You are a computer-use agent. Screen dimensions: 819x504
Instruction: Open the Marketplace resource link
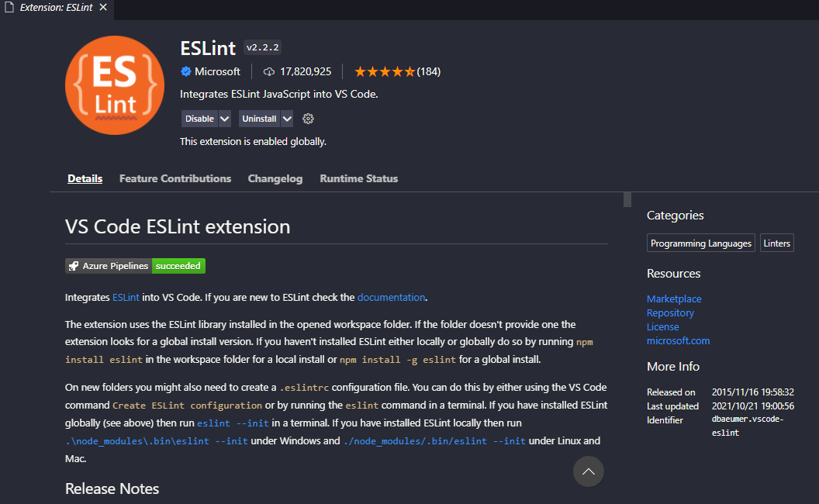[x=674, y=299]
